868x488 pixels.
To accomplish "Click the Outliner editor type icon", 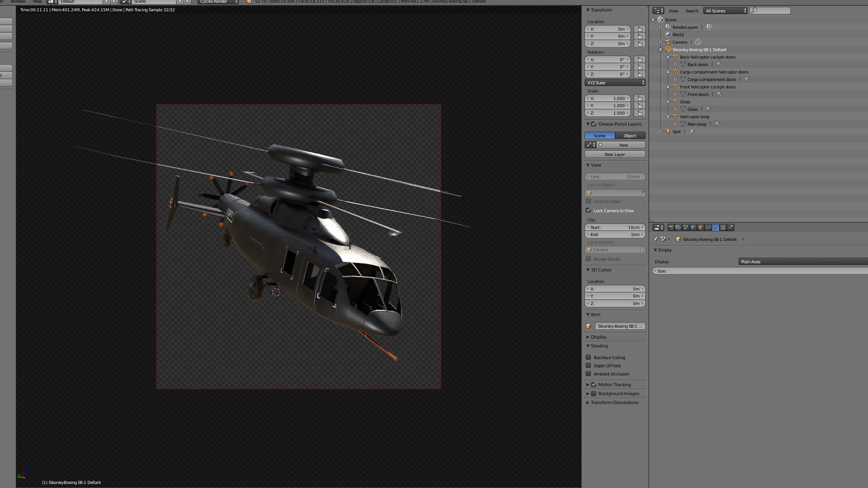I will click(658, 10).
